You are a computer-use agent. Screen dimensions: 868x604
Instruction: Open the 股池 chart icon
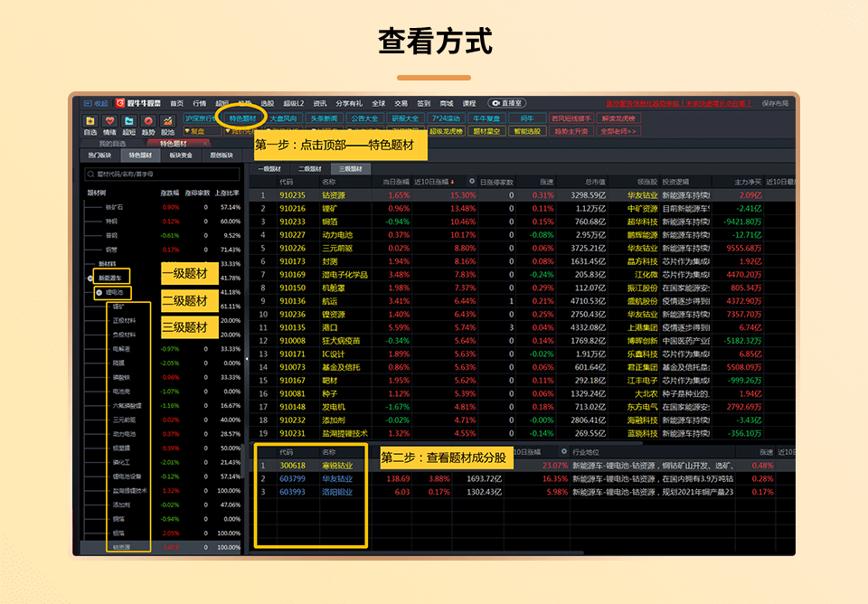pos(167,120)
